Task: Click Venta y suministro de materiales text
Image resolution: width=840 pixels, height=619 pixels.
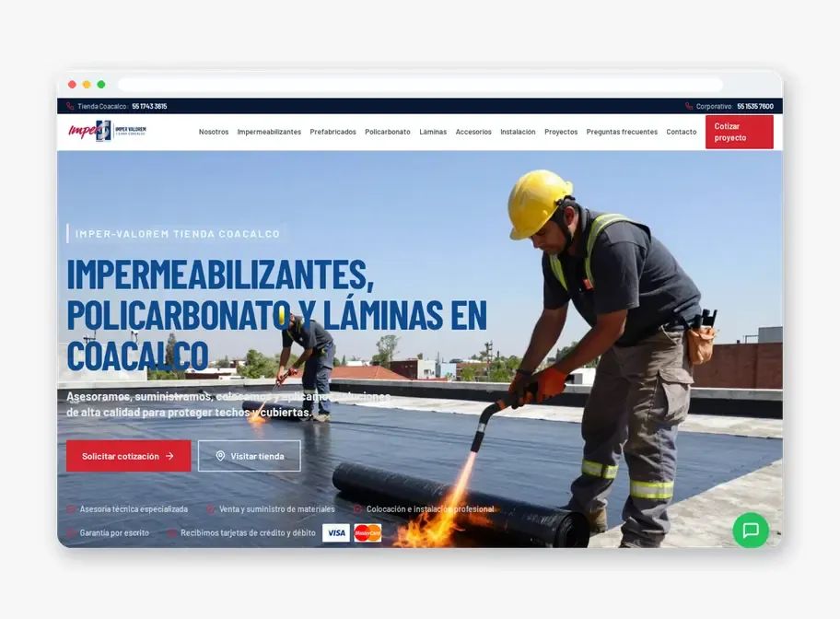Action: (x=277, y=509)
